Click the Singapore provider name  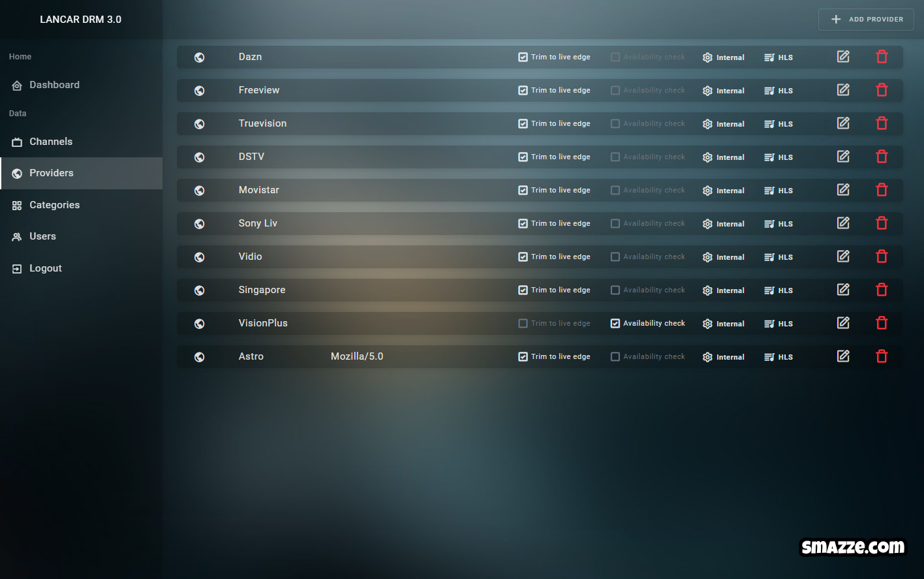tap(262, 290)
